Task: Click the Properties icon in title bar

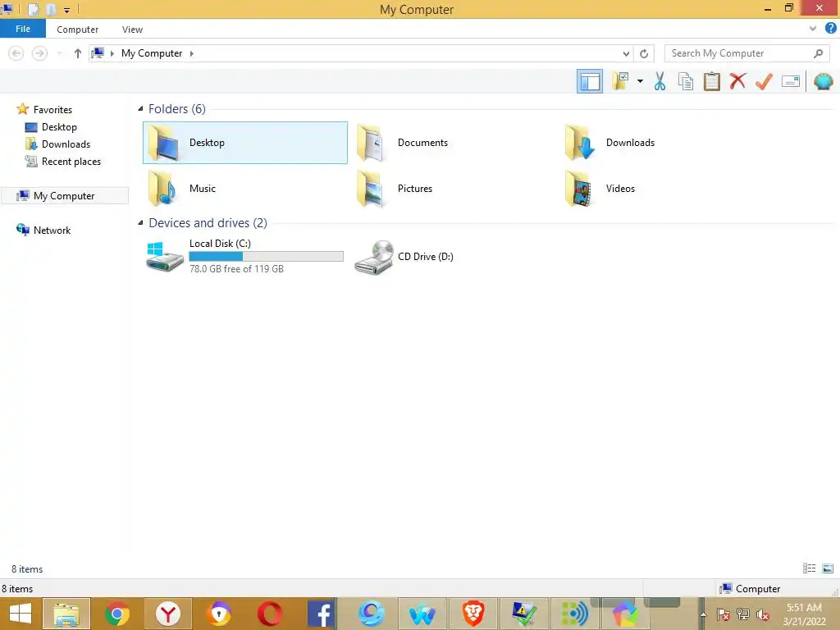Action: (x=33, y=9)
